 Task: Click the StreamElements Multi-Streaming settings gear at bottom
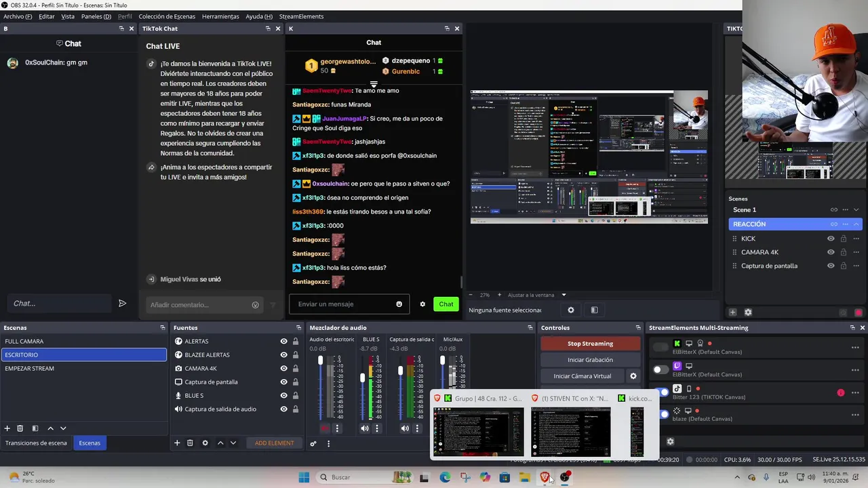[x=670, y=441]
